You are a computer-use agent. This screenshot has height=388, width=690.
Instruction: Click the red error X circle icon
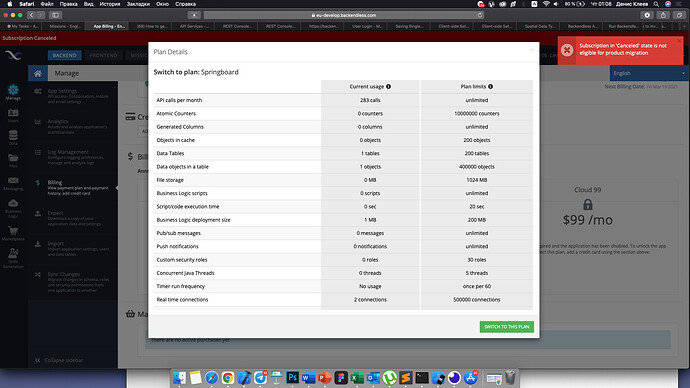pyautogui.click(x=567, y=50)
